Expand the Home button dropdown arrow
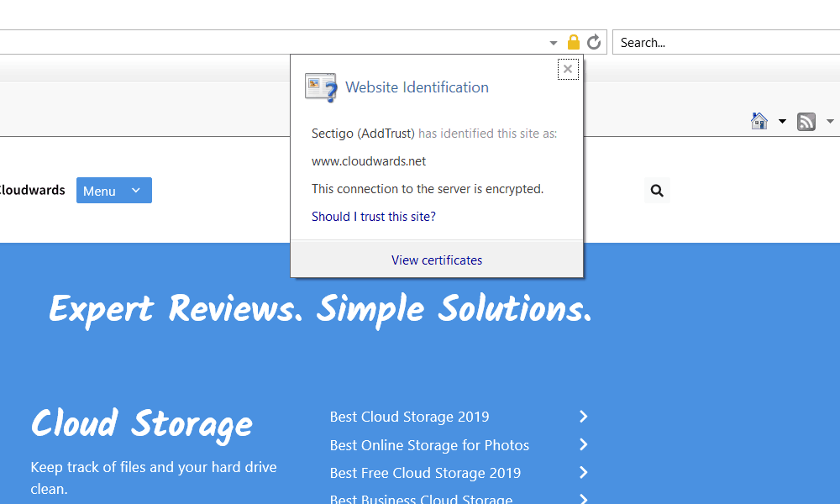 click(782, 121)
